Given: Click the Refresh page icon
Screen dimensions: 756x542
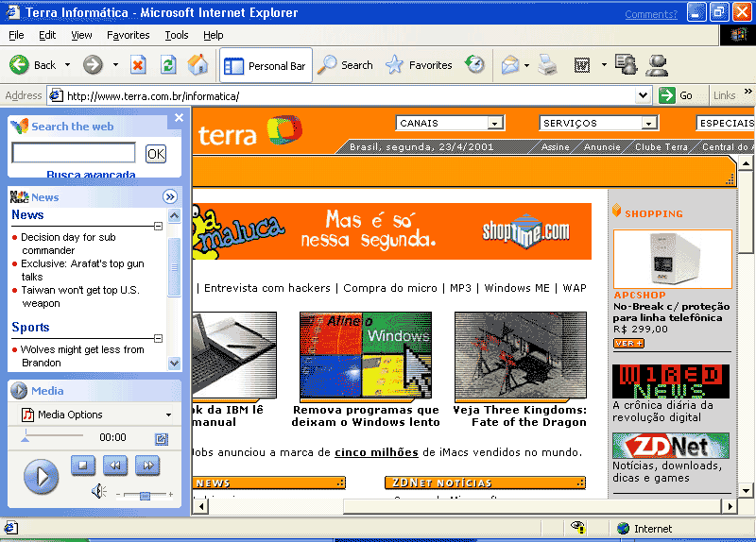Looking at the screenshot, I should pyautogui.click(x=168, y=65).
